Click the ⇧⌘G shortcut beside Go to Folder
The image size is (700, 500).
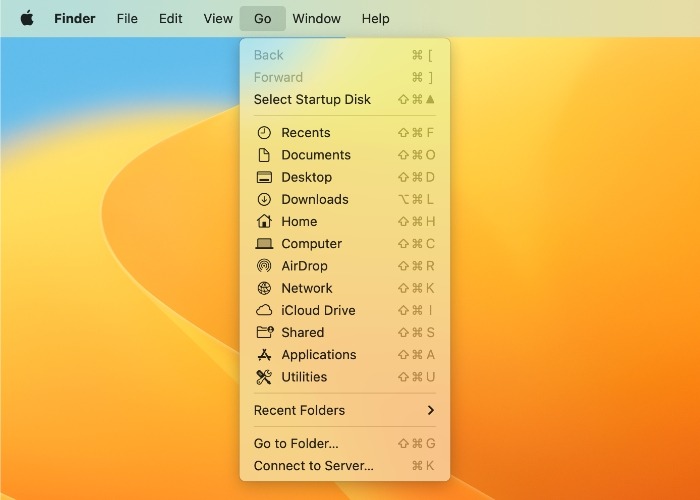[416, 443]
